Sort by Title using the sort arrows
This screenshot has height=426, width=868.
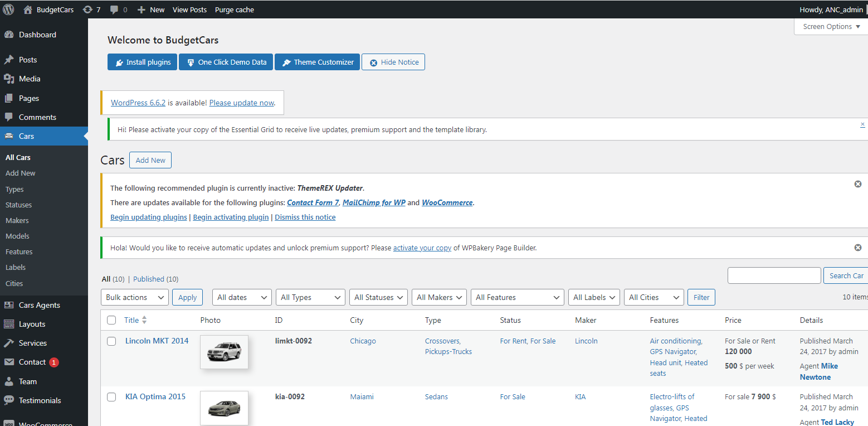[x=144, y=320]
